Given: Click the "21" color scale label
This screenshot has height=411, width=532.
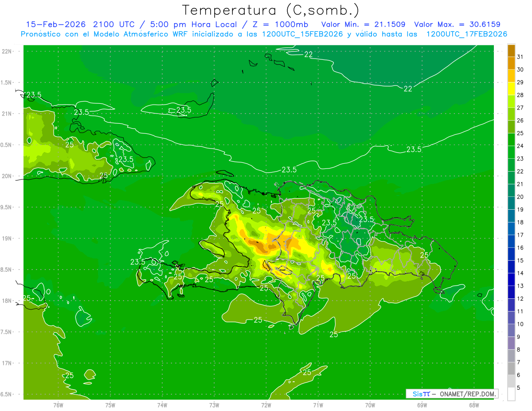Looking at the screenshot, I should [520, 184].
